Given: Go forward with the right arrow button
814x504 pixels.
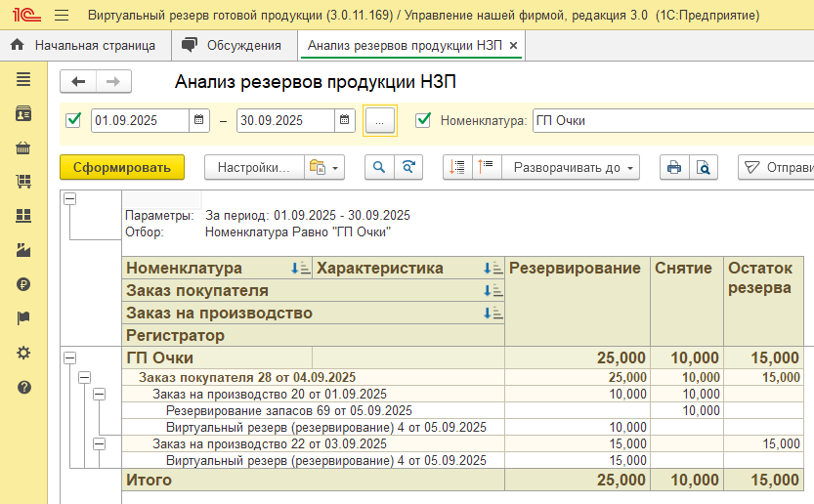Looking at the screenshot, I should tap(113, 81).
